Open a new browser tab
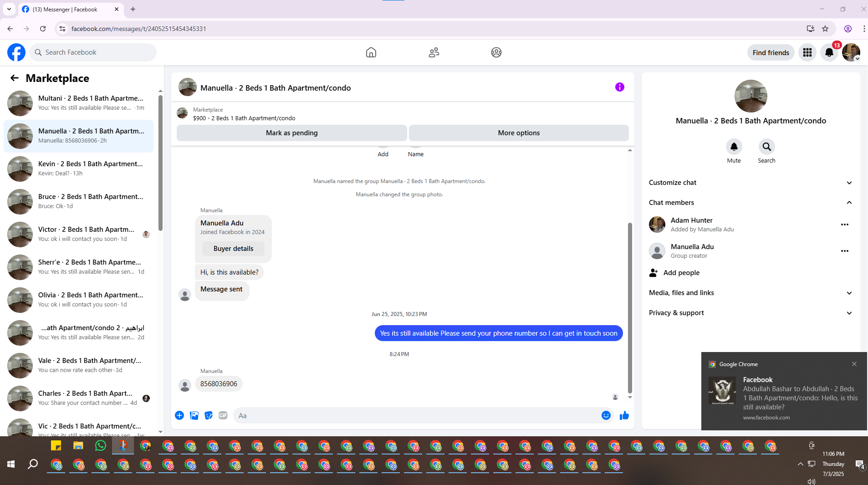 [133, 9]
